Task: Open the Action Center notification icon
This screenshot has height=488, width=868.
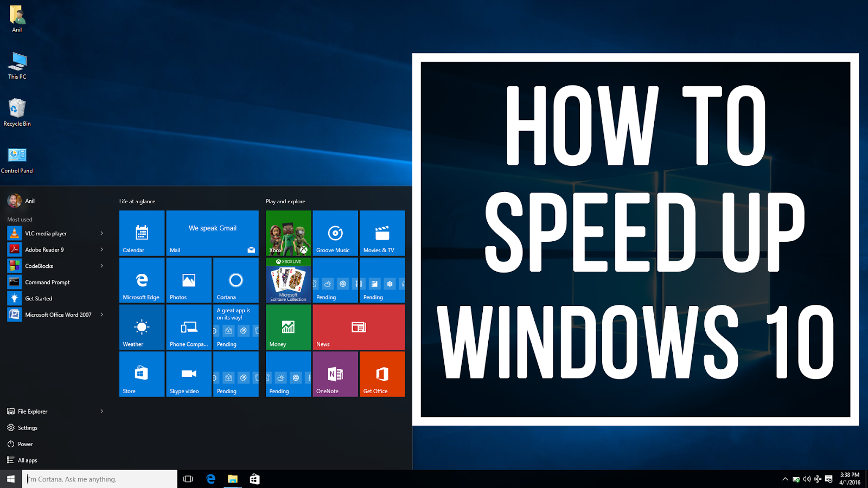Action: pos(828,479)
